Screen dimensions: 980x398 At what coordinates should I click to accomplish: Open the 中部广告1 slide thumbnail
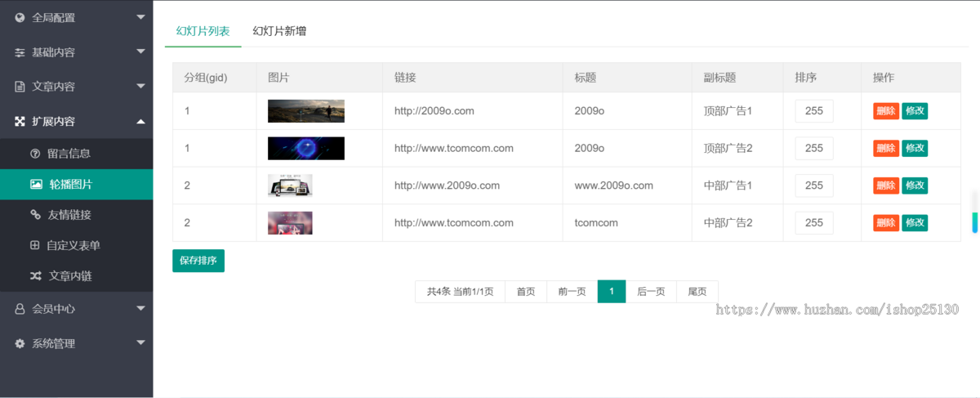pyautogui.click(x=290, y=186)
